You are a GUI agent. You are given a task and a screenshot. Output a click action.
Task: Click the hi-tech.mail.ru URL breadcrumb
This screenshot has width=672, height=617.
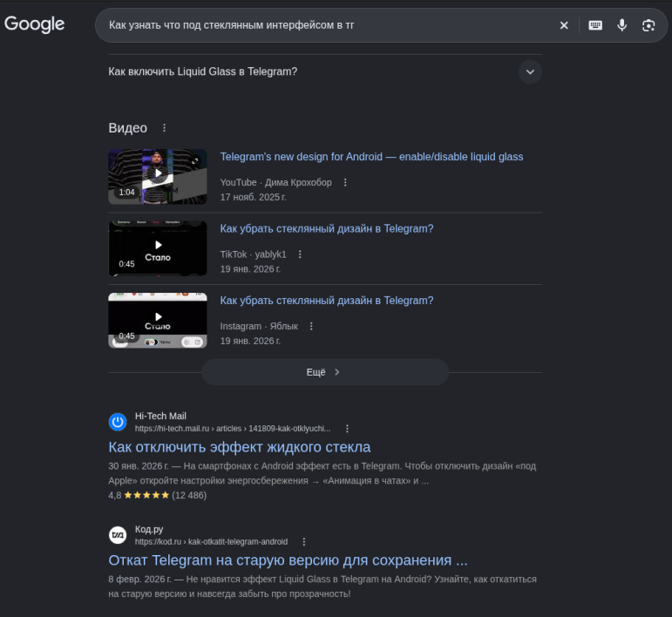click(x=233, y=429)
